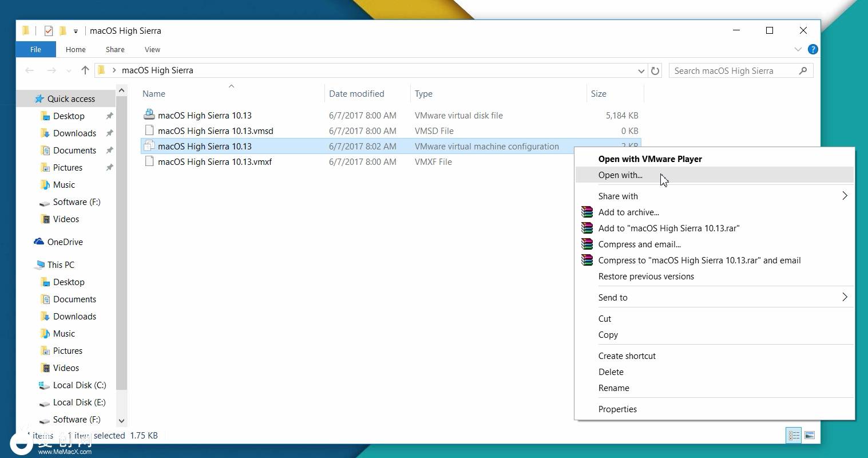Screen dimensions: 868x458
Task: Open OneDrive in the navigation pane
Action: coord(65,242)
